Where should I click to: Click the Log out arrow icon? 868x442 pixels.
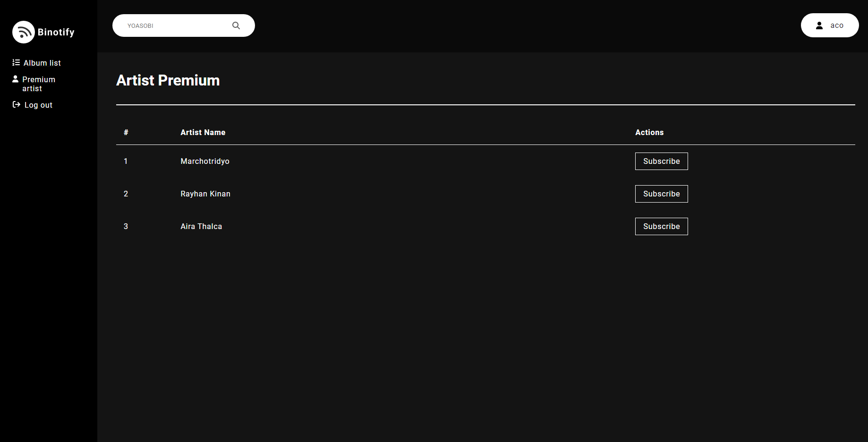point(17,104)
